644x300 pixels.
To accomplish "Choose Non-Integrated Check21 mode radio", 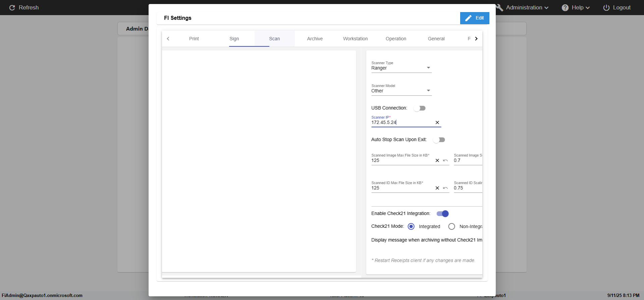I will tap(452, 226).
